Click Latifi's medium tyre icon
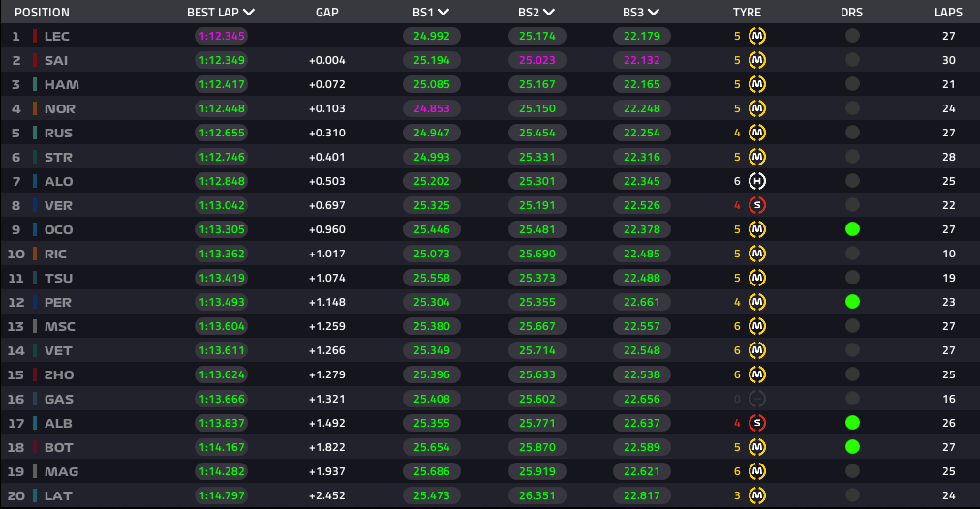The image size is (980, 509). [x=757, y=495]
